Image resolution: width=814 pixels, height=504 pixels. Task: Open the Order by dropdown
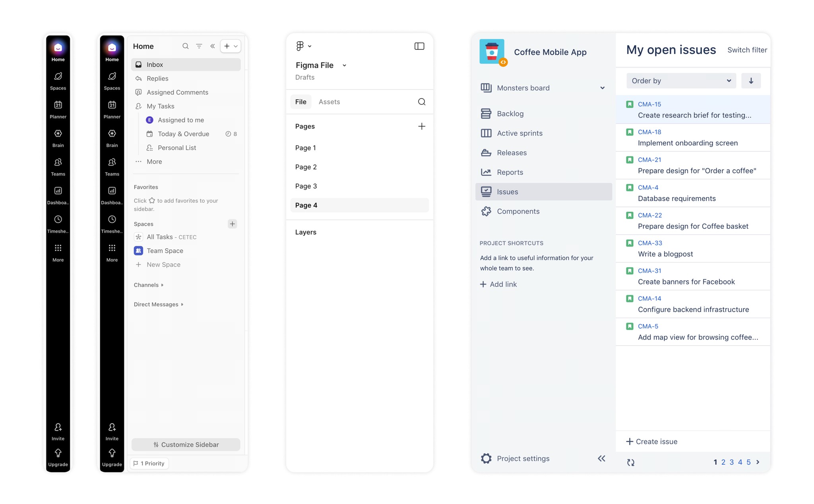coord(681,81)
